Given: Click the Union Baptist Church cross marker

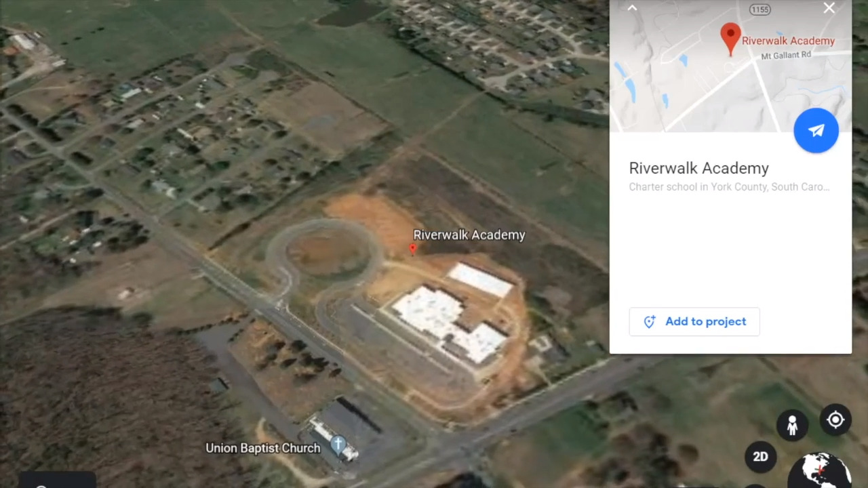Looking at the screenshot, I should (x=338, y=445).
